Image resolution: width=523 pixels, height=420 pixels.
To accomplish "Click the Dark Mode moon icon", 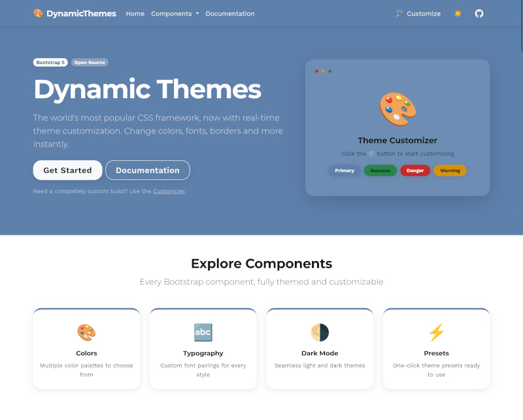I will click(x=320, y=332).
